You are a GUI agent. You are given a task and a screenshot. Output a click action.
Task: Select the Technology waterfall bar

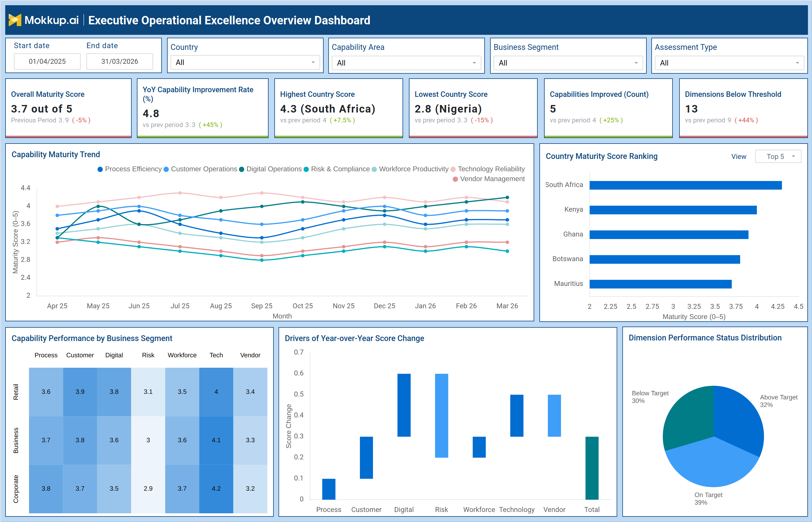517,416
